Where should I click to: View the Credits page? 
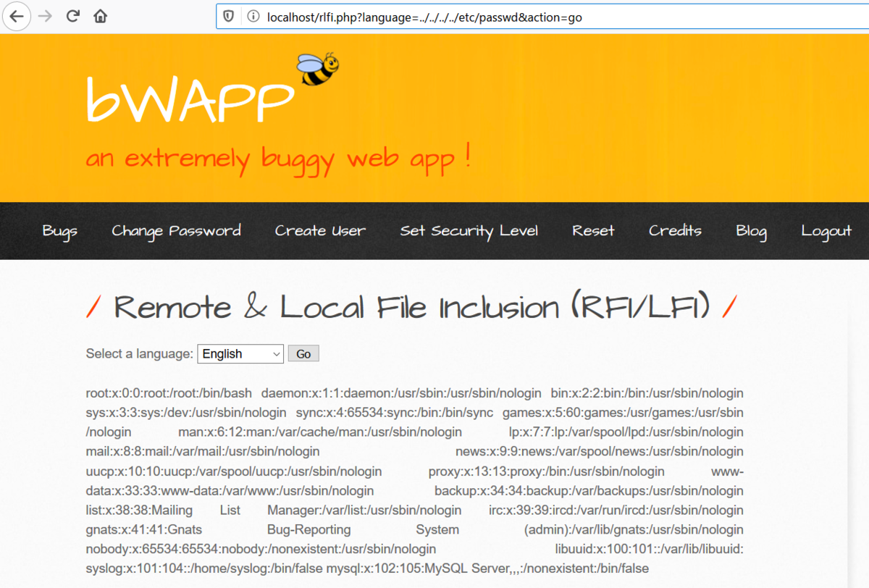coord(675,231)
